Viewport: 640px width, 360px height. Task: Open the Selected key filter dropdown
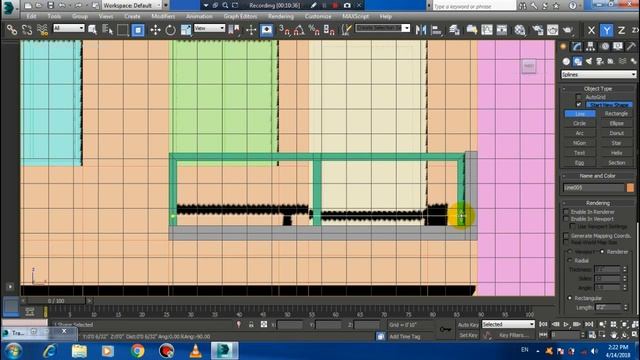(x=508, y=324)
